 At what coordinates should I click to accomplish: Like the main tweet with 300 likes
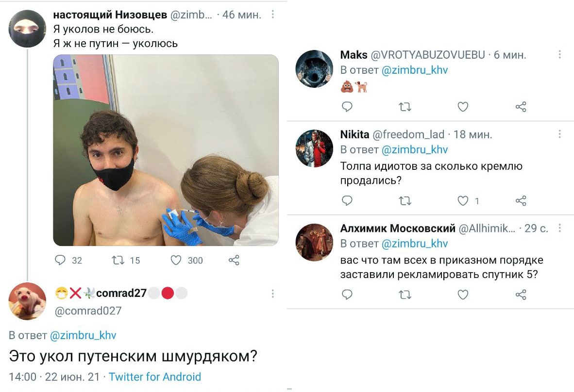(x=176, y=260)
